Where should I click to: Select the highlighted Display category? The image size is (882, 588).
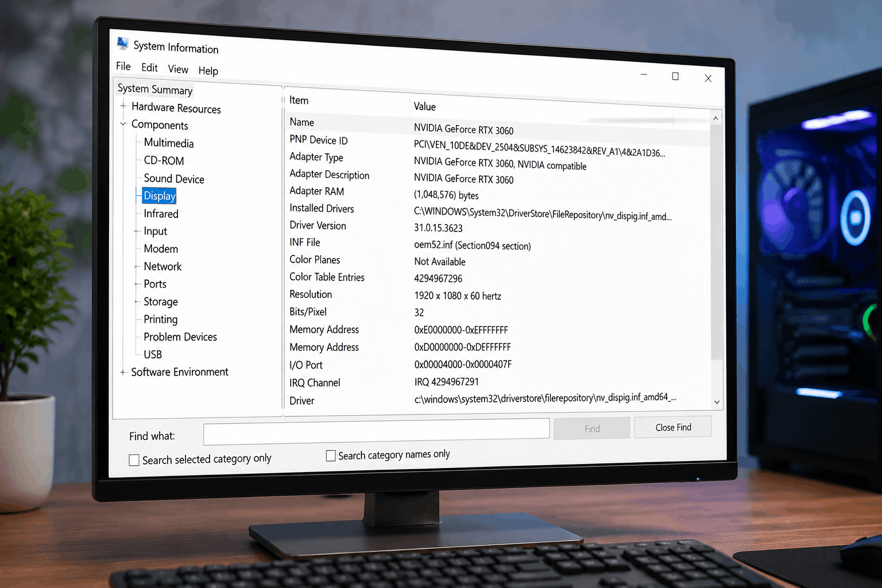[x=160, y=196]
